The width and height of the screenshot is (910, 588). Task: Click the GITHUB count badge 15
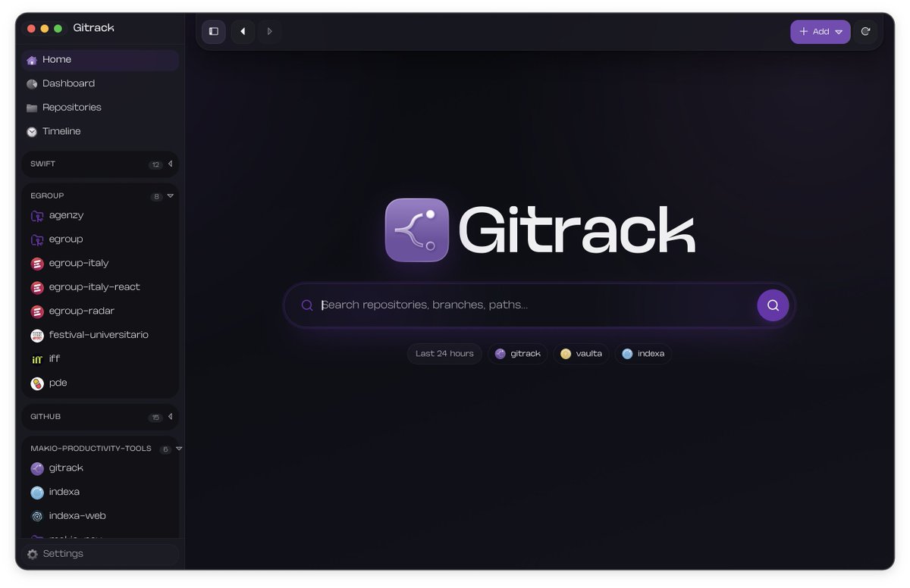[155, 418]
